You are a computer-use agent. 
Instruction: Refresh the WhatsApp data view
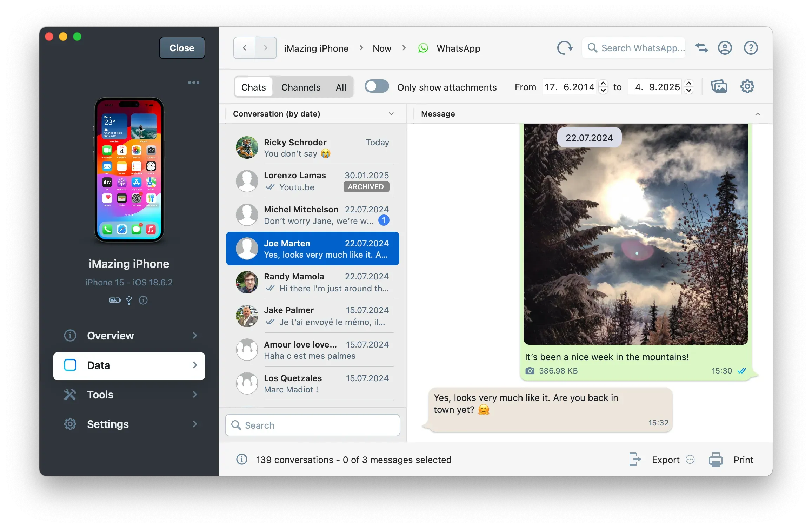point(564,48)
